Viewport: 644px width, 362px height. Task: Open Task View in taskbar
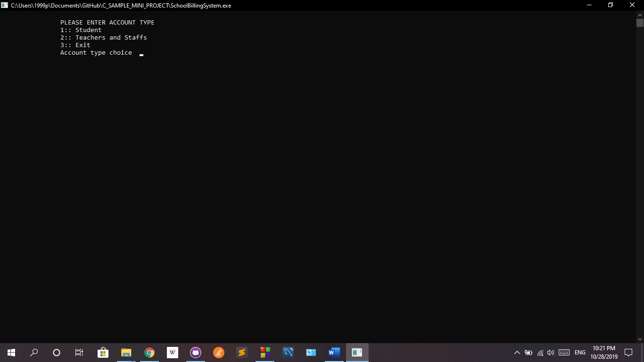click(x=79, y=353)
